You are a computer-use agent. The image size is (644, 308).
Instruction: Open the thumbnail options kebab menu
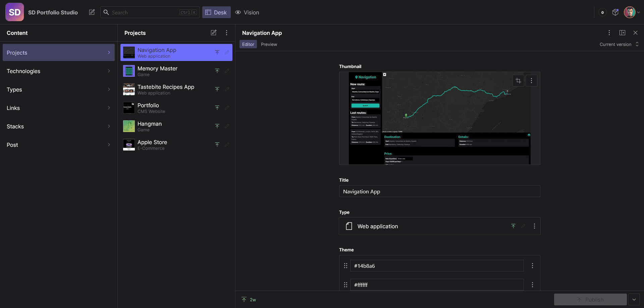click(531, 80)
